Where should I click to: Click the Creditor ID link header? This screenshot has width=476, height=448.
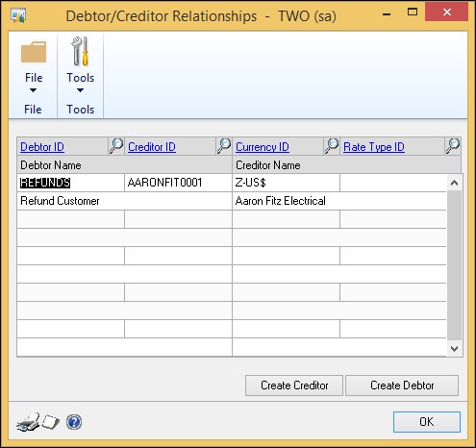click(152, 147)
